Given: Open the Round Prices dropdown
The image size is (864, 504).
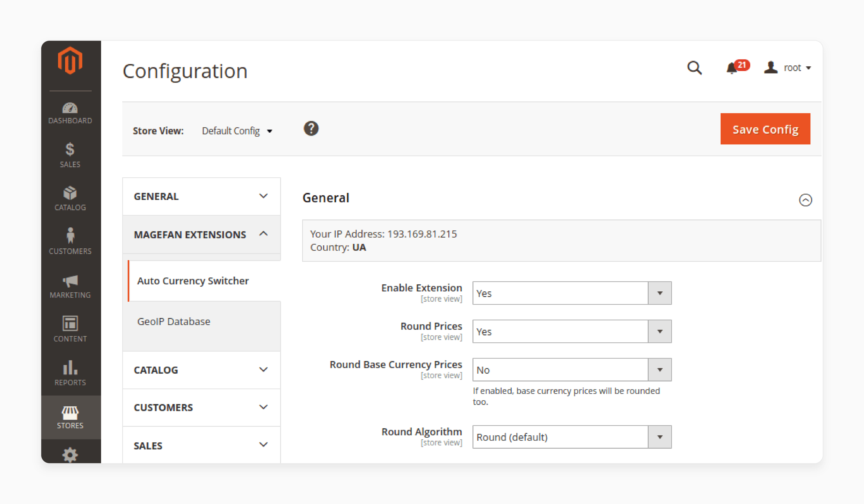Looking at the screenshot, I should [x=572, y=332].
